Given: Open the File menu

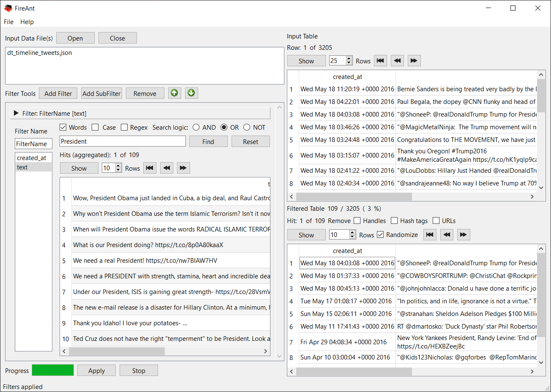Looking at the screenshot, I should [8, 22].
